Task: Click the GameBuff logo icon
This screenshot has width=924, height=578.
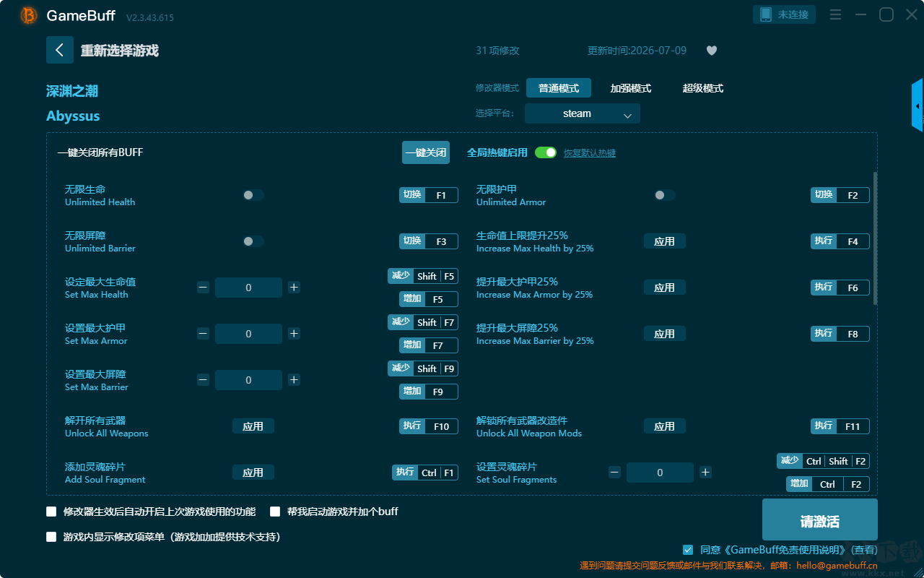Action: click(x=29, y=15)
